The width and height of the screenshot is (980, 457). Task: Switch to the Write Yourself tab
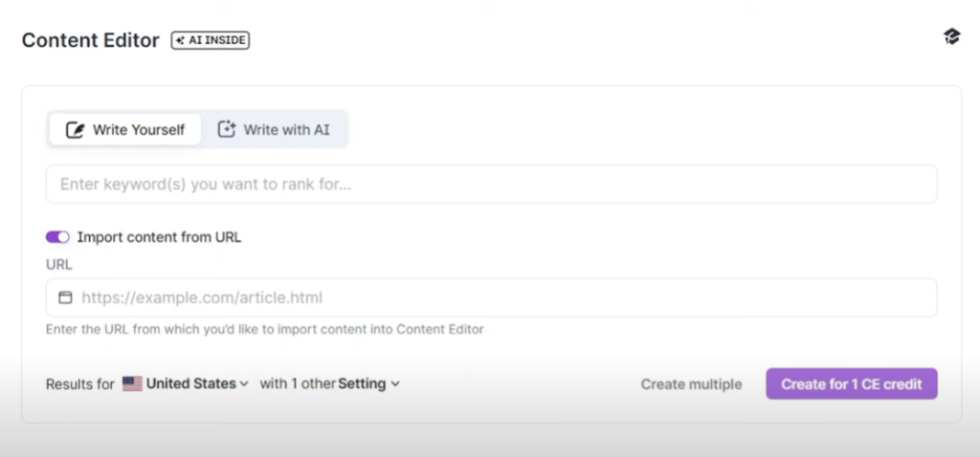tap(125, 130)
